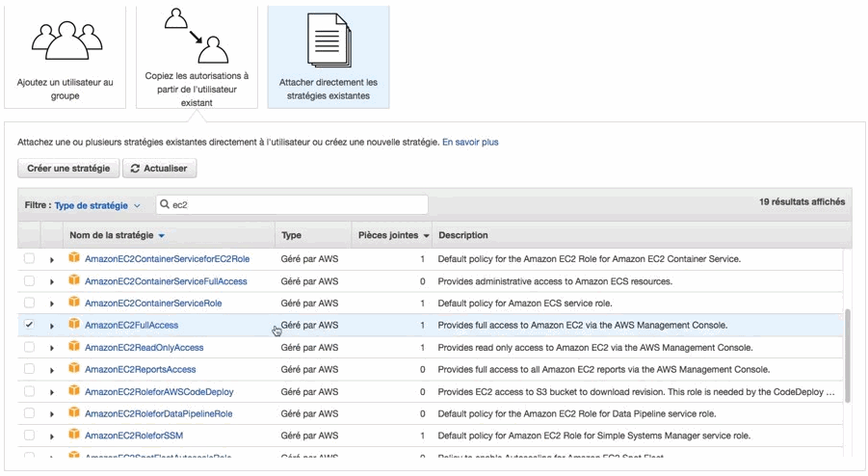Check the AmazonEC2ContainerServiceforEC2Role checkbox
868x476 pixels.
click(29, 258)
